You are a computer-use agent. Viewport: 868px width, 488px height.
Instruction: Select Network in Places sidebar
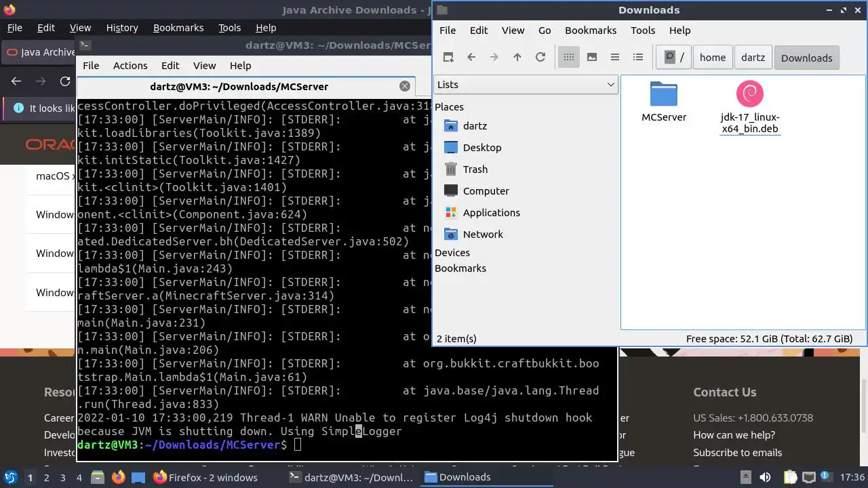(473, 235)
